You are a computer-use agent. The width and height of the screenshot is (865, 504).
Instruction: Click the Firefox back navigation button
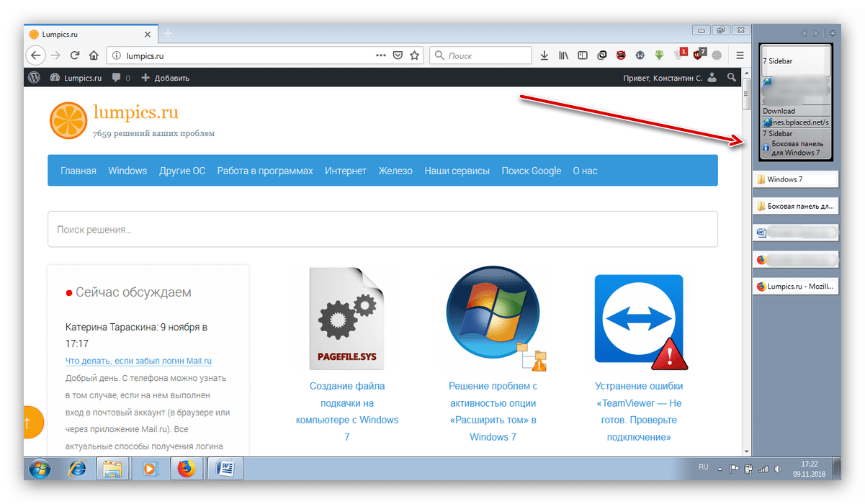point(36,55)
